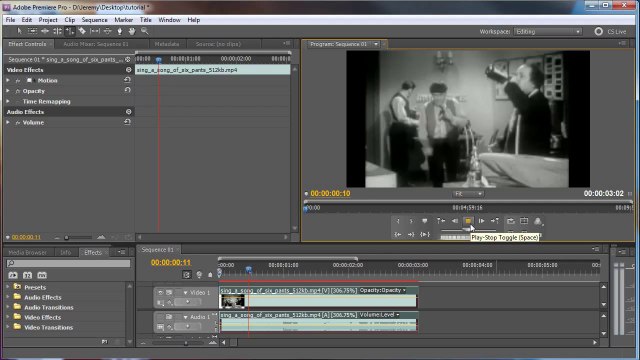Click Accelerated Effects filter icon in Effects panel
This screenshot has height=360, width=640.
tap(13, 276)
